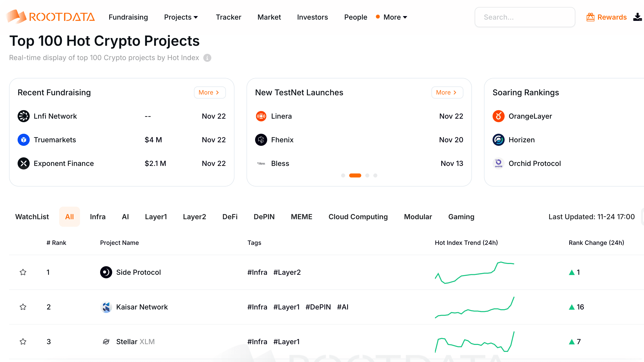The height and width of the screenshot is (362, 644).
Task: Click the Bless logo icon
Action: tap(261, 163)
